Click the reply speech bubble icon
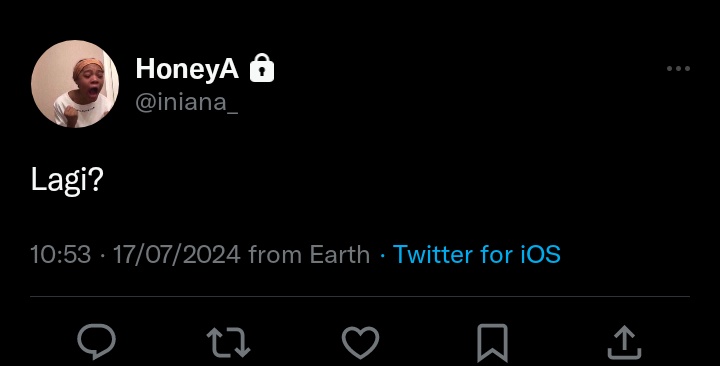 tap(96, 341)
